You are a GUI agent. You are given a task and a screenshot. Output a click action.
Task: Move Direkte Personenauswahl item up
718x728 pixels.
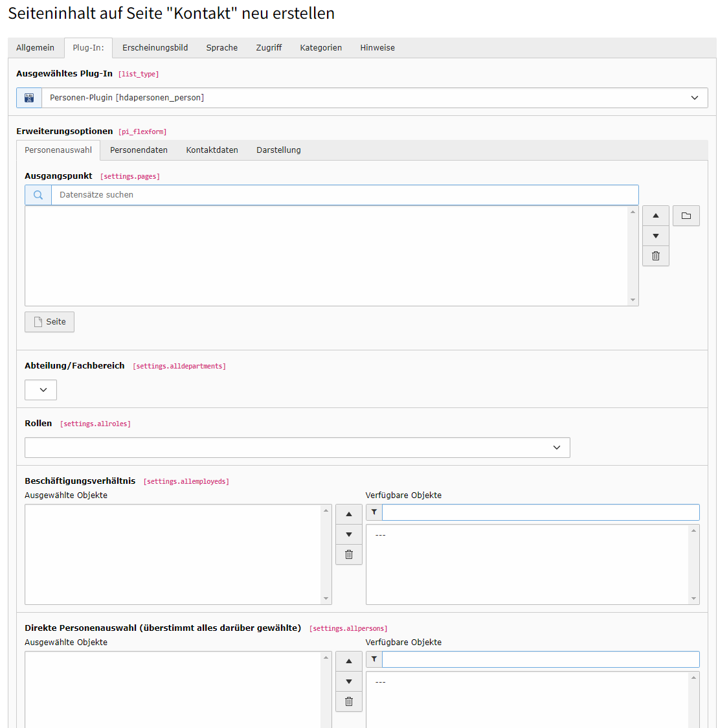349,661
